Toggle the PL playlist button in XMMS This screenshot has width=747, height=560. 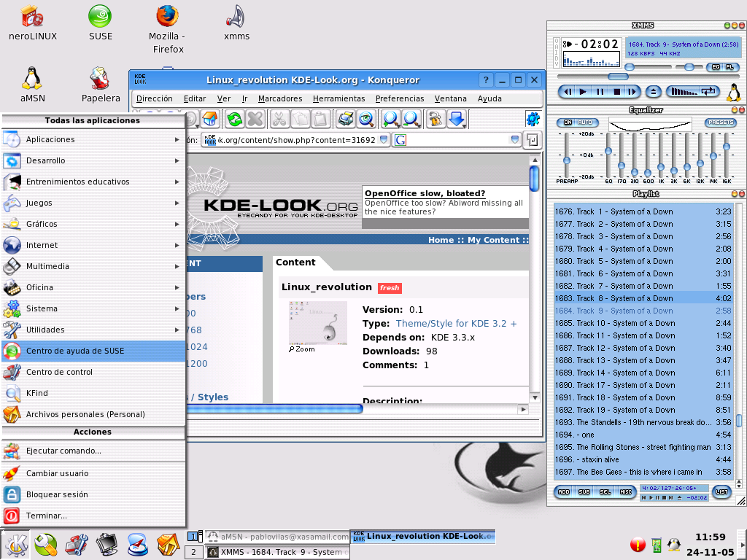(x=729, y=67)
